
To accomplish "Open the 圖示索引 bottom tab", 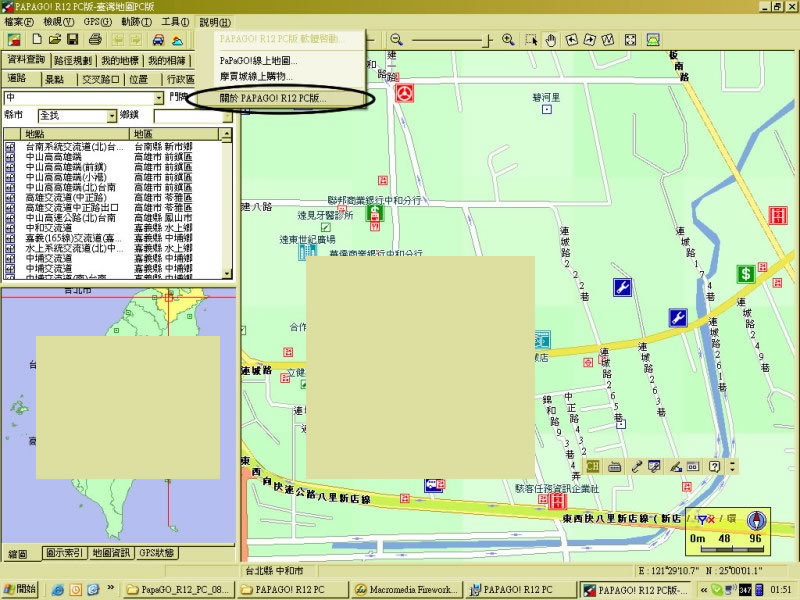I will pyautogui.click(x=64, y=553).
